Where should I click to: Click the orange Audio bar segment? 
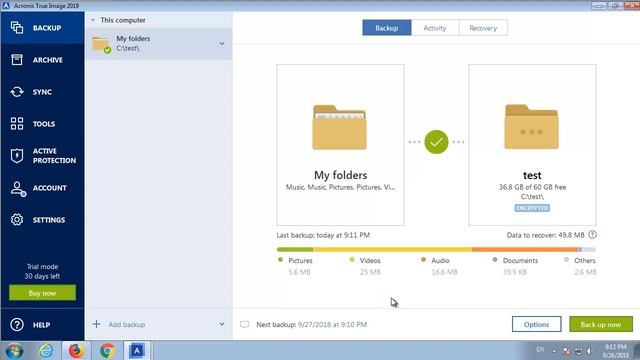tap(525, 249)
